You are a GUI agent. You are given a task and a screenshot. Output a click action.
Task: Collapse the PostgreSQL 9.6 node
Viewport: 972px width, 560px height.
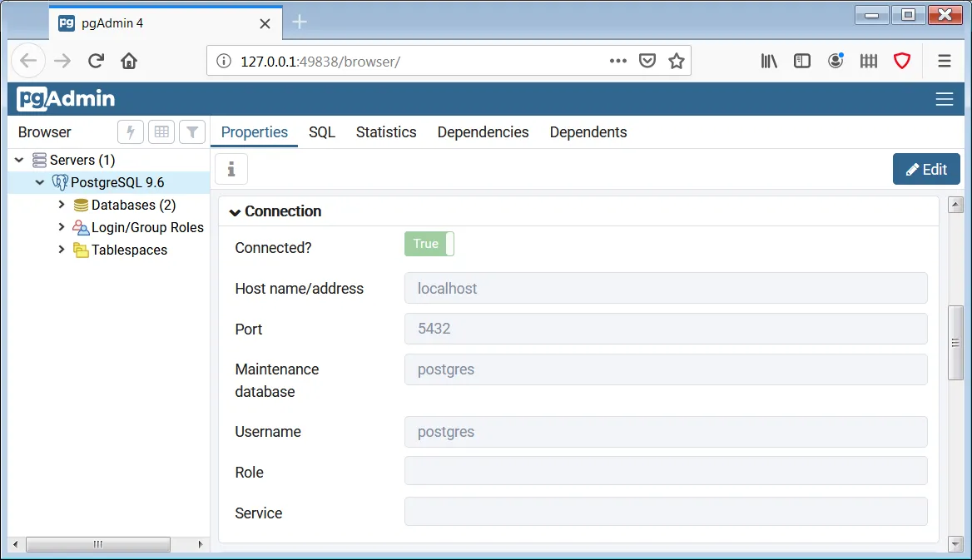click(40, 182)
